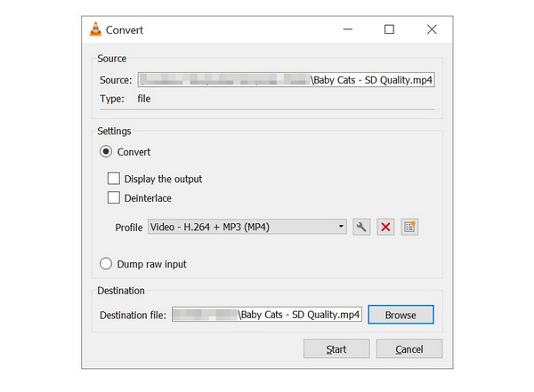
Task: Click the Profile label text
Action: coord(129,228)
